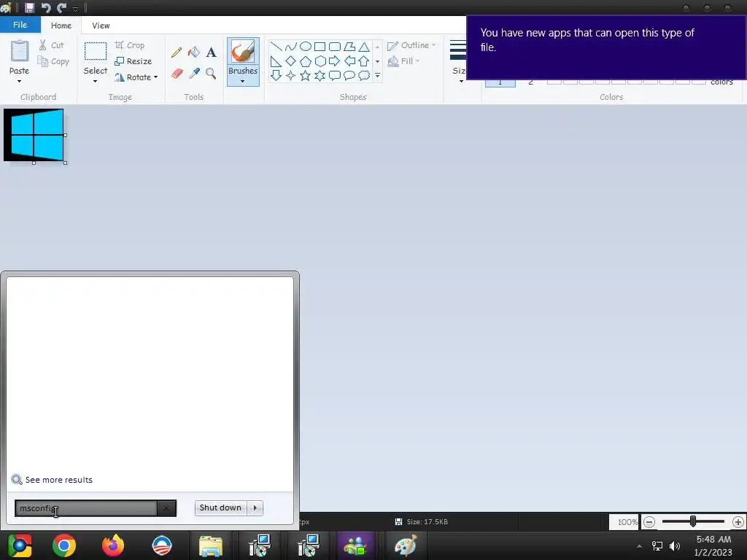Screen dimensions: 747x560
Task: Click the zoom in plus button
Action: (x=738, y=522)
